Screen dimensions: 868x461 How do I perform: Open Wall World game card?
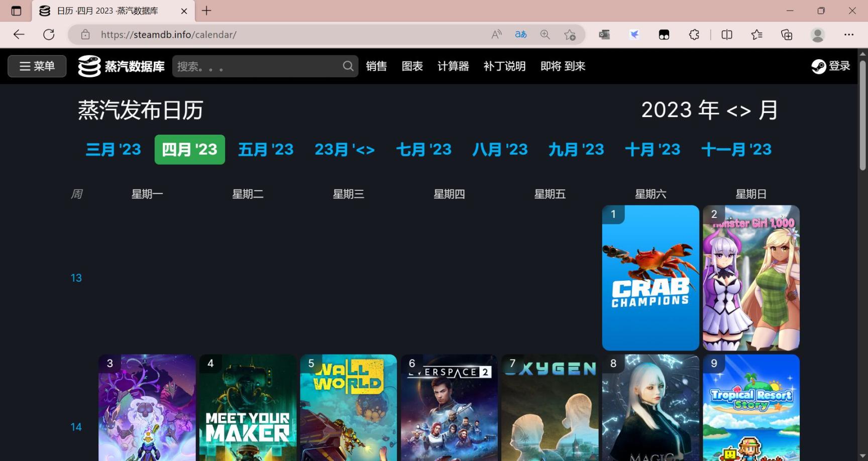tap(349, 408)
